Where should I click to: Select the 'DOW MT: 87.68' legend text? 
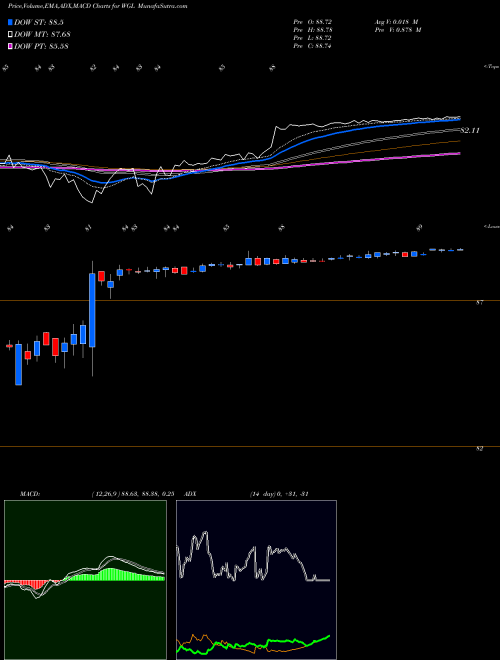tap(41, 35)
